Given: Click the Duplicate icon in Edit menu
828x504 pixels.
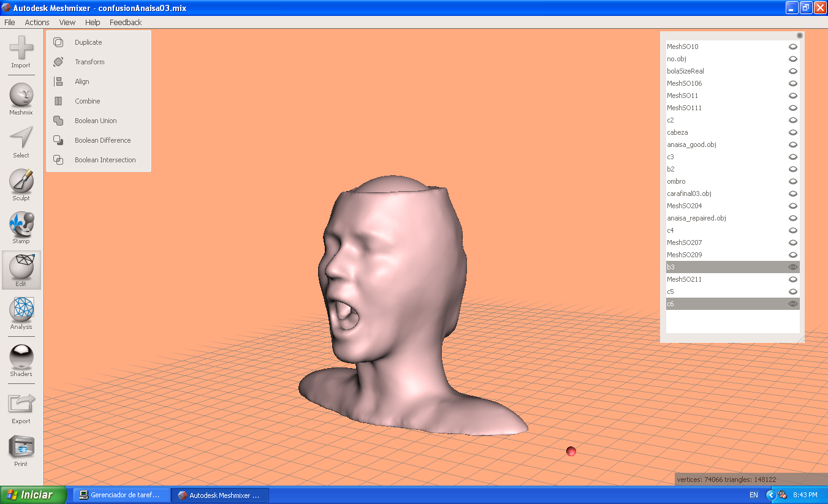Looking at the screenshot, I should (58, 42).
